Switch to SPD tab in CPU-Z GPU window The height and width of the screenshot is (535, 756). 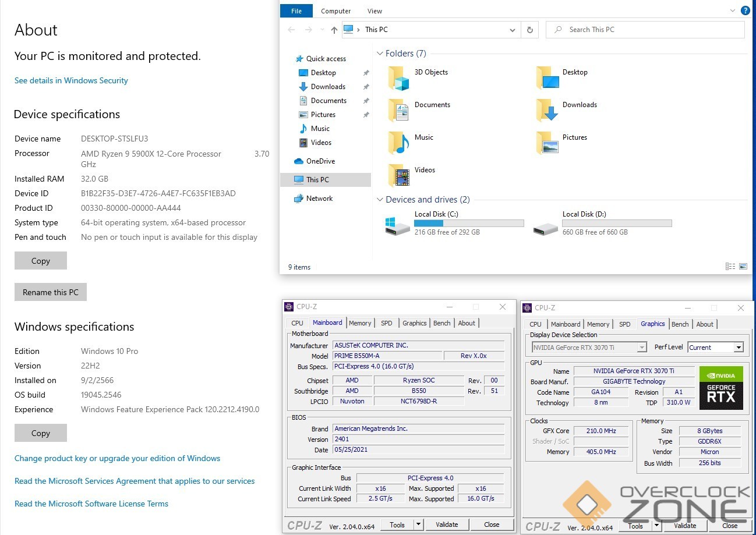pyautogui.click(x=625, y=324)
